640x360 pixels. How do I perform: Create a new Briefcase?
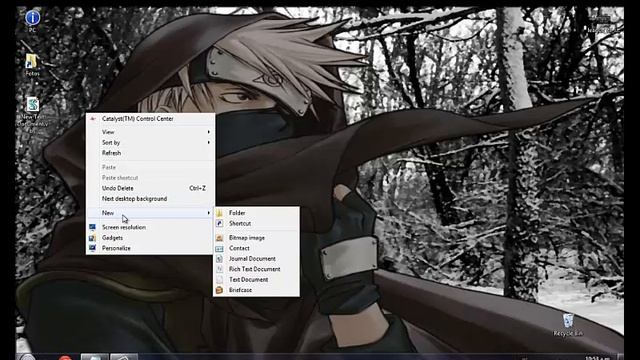tap(256, 290)
